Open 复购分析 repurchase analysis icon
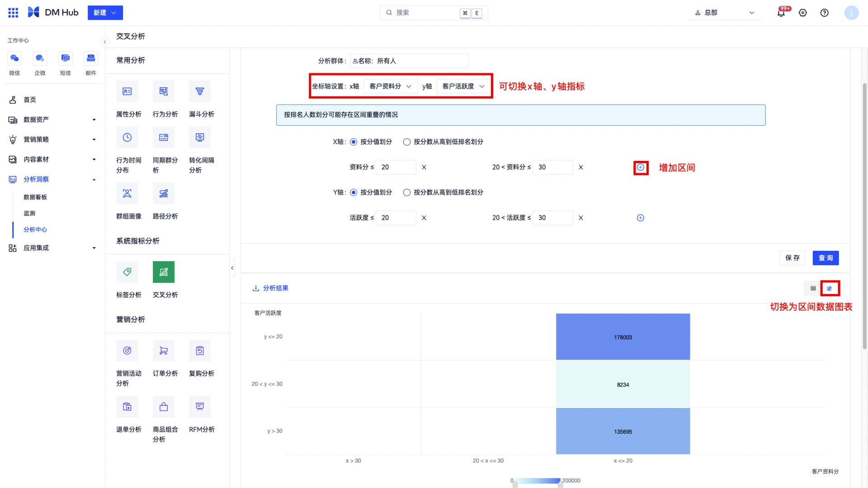868x488 pixels. click(200, 351)
